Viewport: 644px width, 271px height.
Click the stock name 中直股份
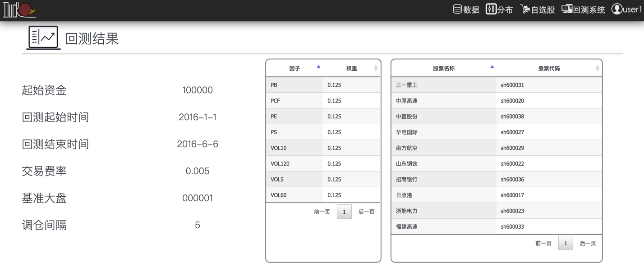point(407,116)
